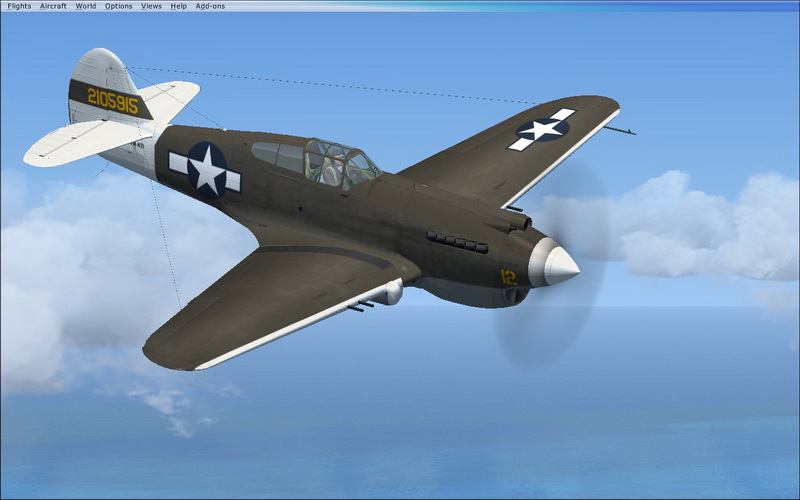Click the pitot tube at the wingtip
This screenshot has width=800, height=500.
pos(620,130)
